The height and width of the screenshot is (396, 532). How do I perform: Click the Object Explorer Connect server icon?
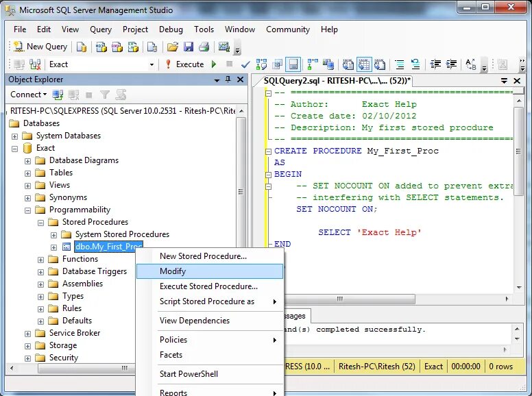point(58,95)
